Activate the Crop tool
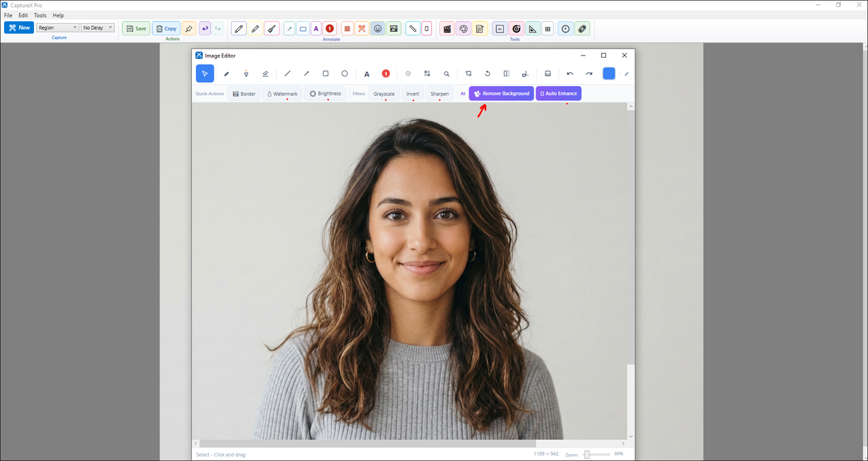Viewport: 868px width, 461px height. (468, 73)
